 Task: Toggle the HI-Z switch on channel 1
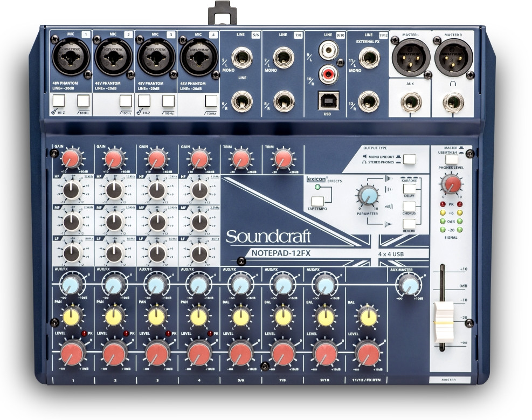pos(58,100)
